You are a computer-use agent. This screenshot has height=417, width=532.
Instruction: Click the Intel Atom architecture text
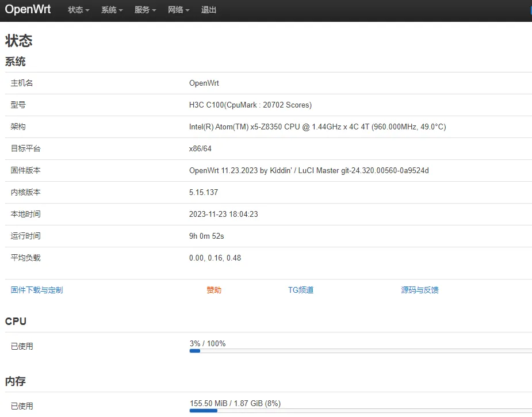(x=317, y=127)
